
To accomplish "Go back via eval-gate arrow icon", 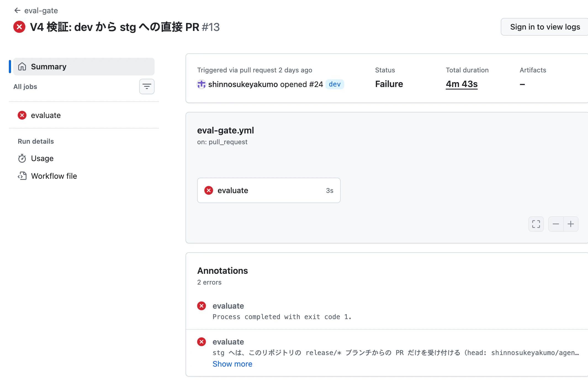I will coord(17,10).
